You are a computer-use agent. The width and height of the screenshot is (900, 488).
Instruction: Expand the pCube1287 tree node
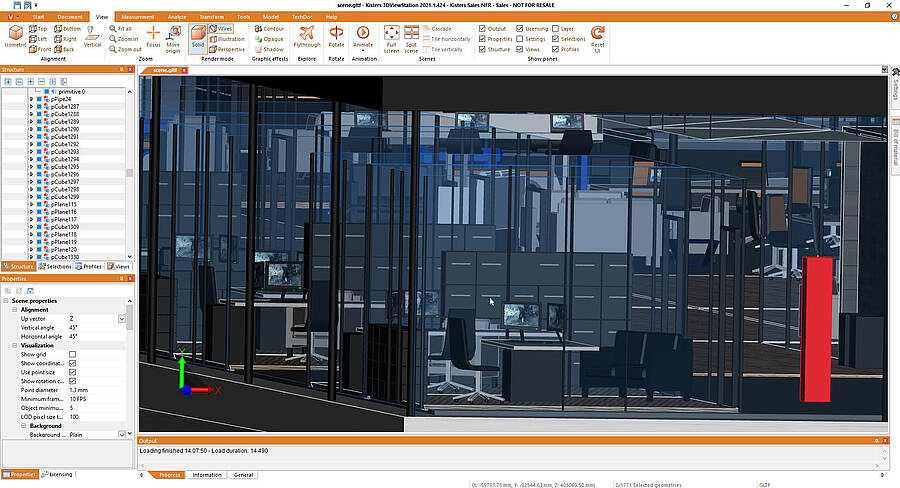[31, 107]
